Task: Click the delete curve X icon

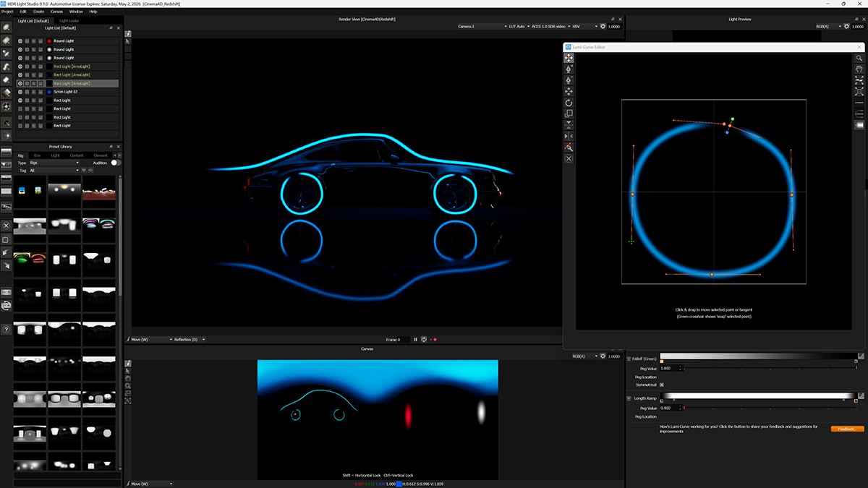Action: (569, 158)
